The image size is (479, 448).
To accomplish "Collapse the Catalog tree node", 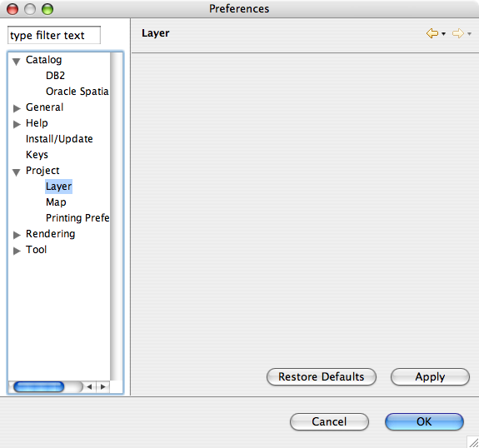I will pos(17,61).
